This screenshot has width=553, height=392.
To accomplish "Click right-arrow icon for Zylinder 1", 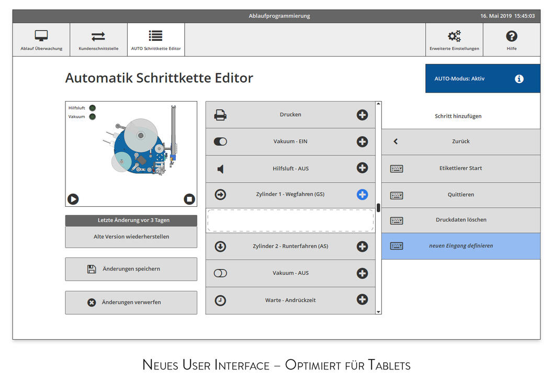I will point(220,194).
